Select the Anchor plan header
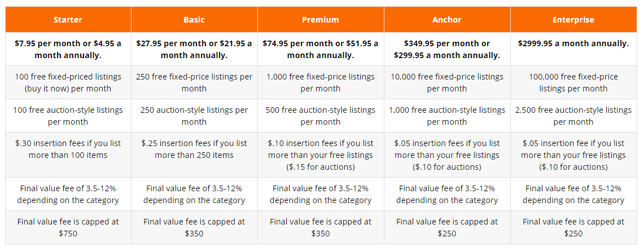The width and height of the screenshot is (644, 251). [x=447, y=20]
